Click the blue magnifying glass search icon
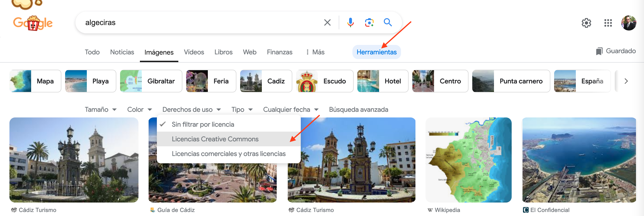Viewport: 644px width, 216px height. [x=388, y=22]
